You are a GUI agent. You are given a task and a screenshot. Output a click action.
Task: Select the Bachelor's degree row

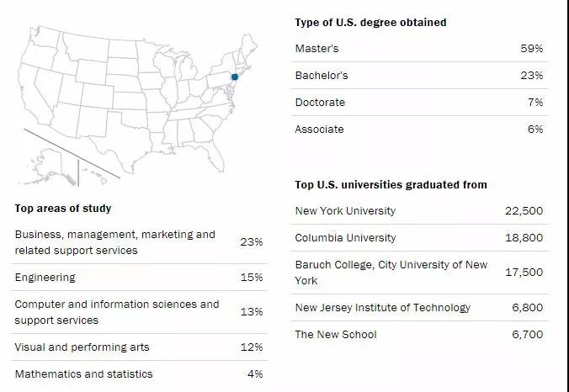[419, 76]
